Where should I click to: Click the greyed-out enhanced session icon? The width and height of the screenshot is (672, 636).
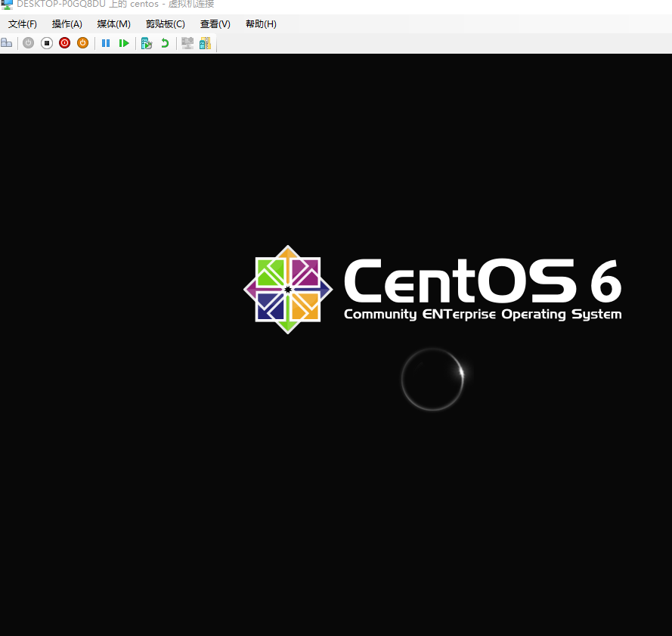187,43
